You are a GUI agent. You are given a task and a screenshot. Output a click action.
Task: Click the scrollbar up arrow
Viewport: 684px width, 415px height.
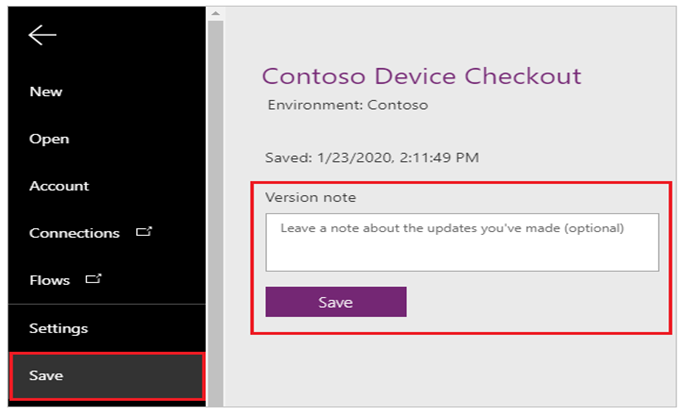tap(215, 14)
